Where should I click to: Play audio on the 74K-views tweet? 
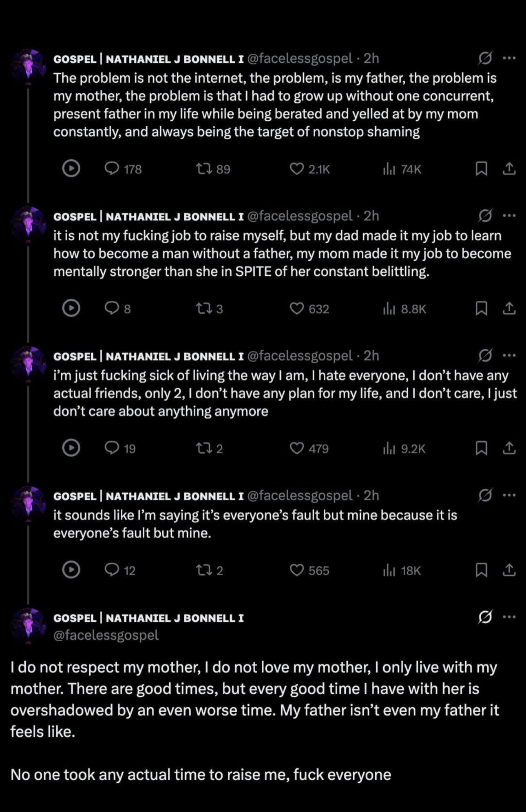click(71, 168)
